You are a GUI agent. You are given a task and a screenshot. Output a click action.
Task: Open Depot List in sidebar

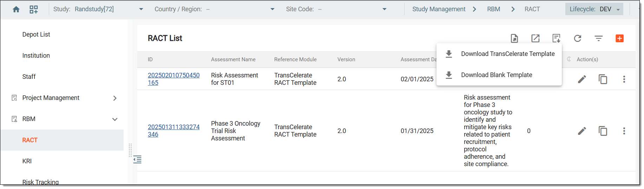coord(36,34)
